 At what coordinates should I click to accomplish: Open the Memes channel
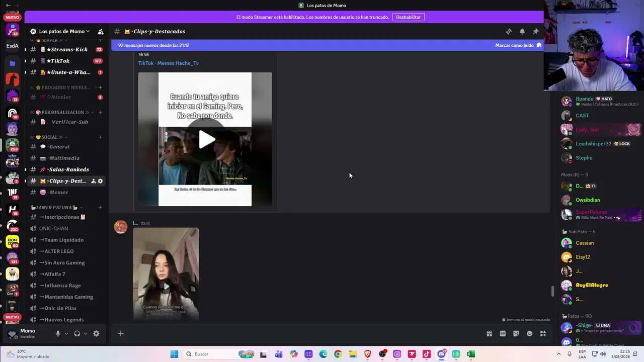click(66, 193)
